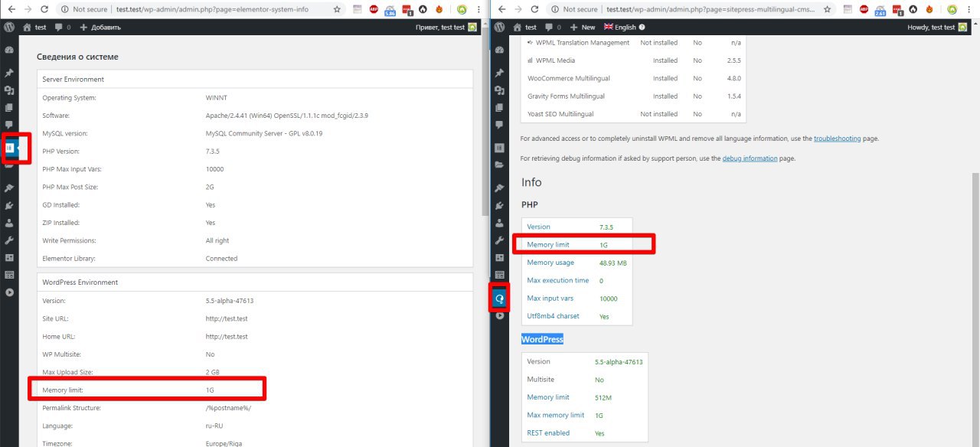Follow the 'troubleshooting' link

pyautogui.click(x=838, y=139)
